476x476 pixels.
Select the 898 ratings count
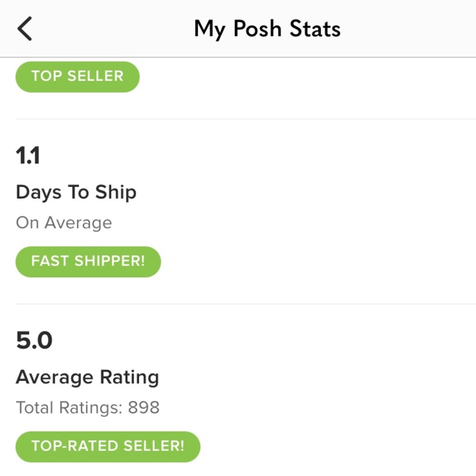pyautogui.click(x=144, y=407)
